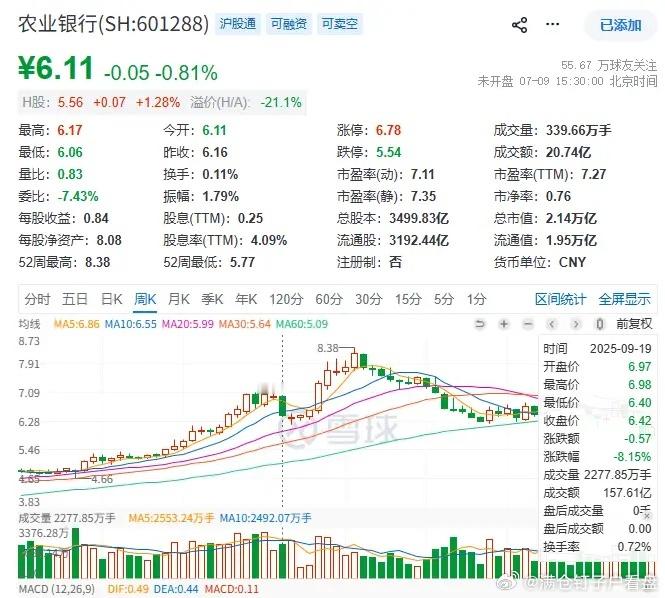Click the 可融资 tag
This screenshot has height=598, width=665.
pyautogui.click(x=288, y=24)
